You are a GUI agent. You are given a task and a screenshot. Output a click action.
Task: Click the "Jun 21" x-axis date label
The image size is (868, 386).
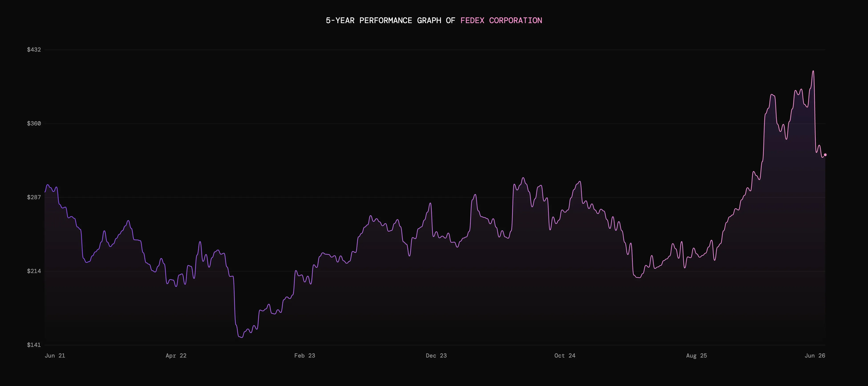(x=55, y=356)
